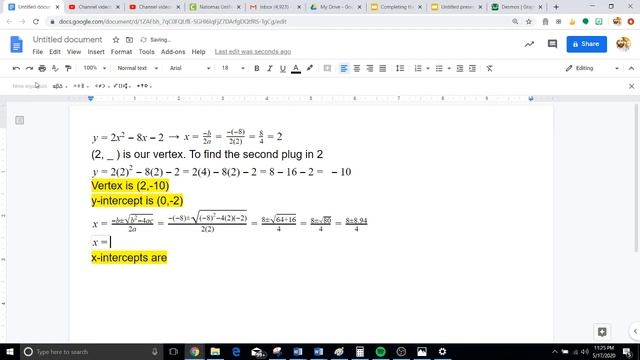Click the New equation button
Screen dimensions: 640x360
pos(29,86)
